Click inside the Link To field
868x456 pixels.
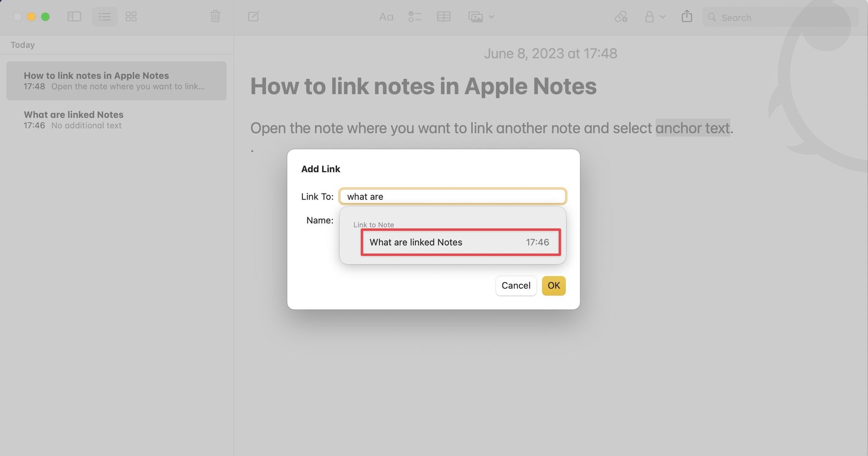(x=452, y=196)
